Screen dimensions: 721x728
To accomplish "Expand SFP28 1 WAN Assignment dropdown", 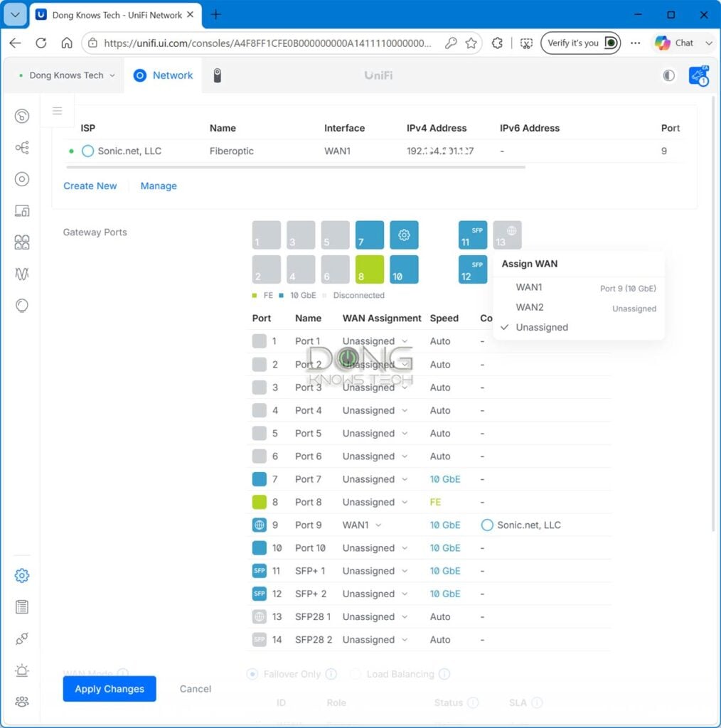I will (x=375, y=616).
